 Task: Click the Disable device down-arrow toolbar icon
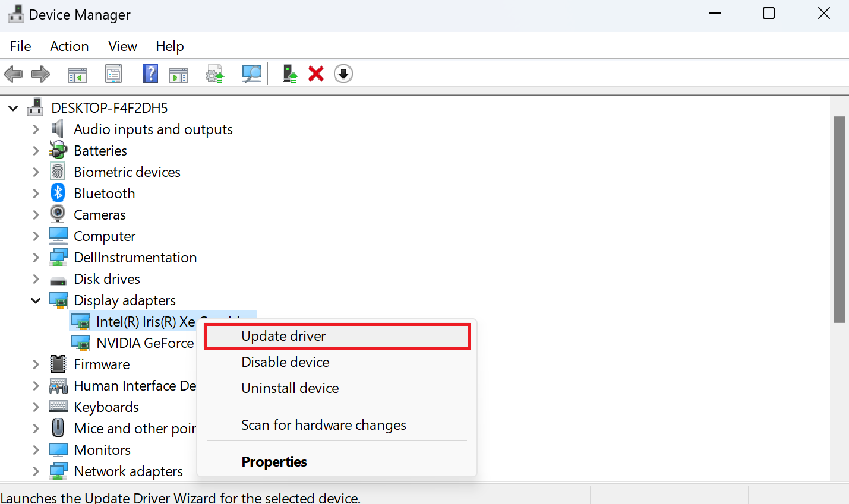coord(343,74)
